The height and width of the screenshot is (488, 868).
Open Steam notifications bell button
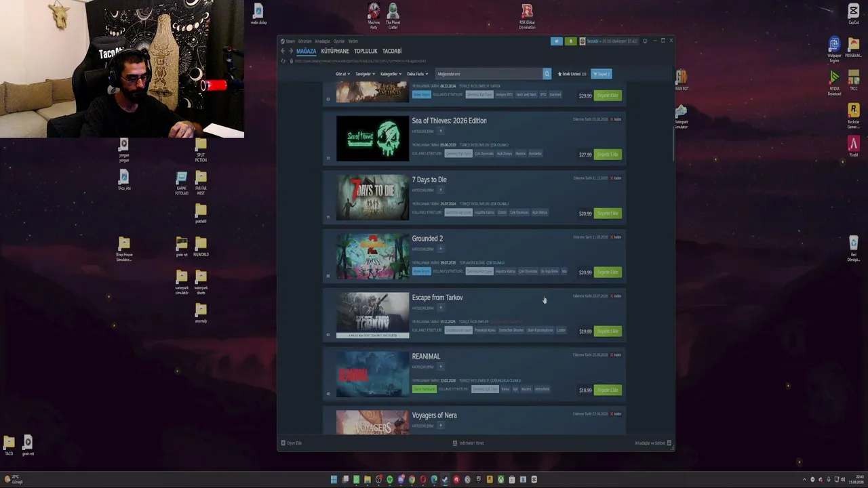click(571, 41)
